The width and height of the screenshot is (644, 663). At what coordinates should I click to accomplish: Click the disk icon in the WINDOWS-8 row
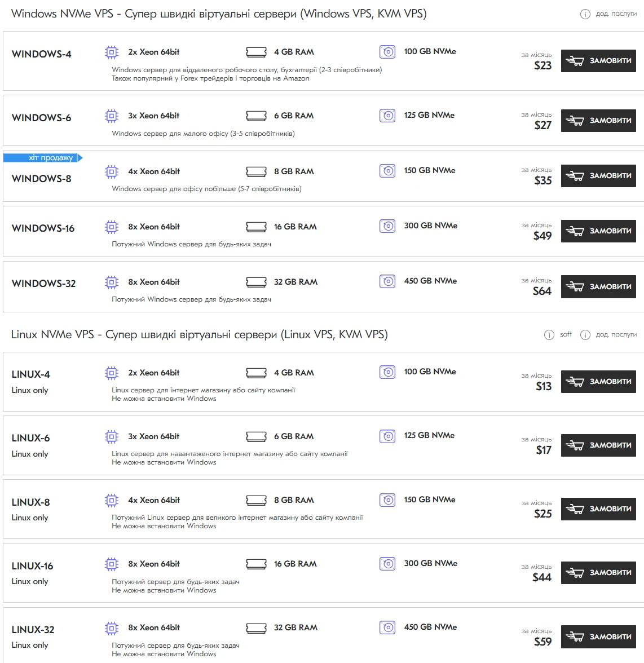pos(387,171)
